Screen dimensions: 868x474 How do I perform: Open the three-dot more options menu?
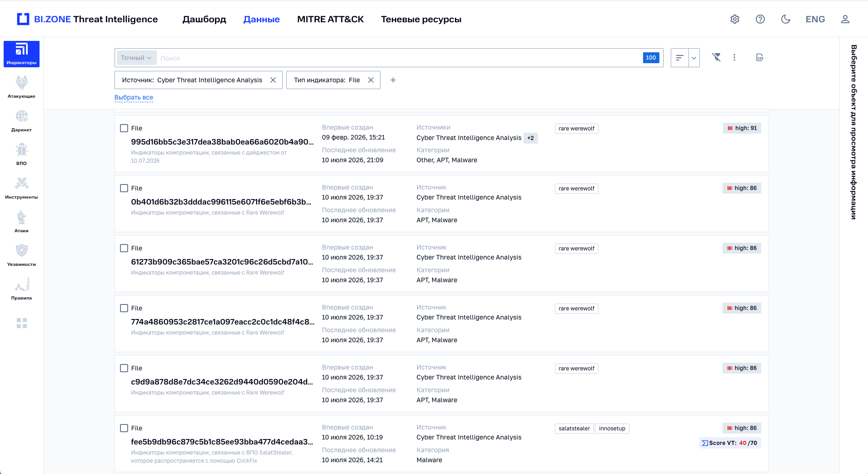pyautogui.click(x=734, y=57)
